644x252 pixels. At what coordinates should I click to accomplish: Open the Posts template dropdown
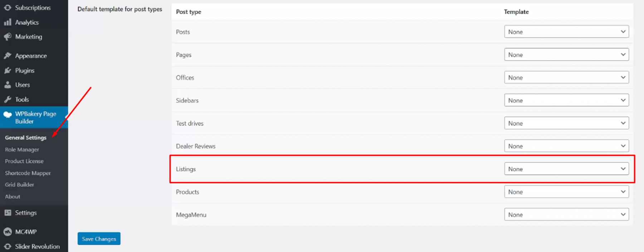coord(566,32)
